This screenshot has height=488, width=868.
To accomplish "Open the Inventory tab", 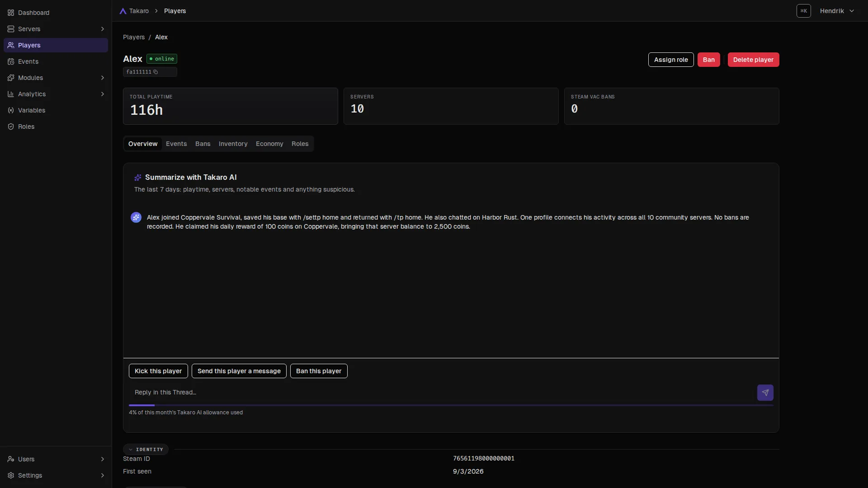I will pyautogui.click(x=233, y=144).
